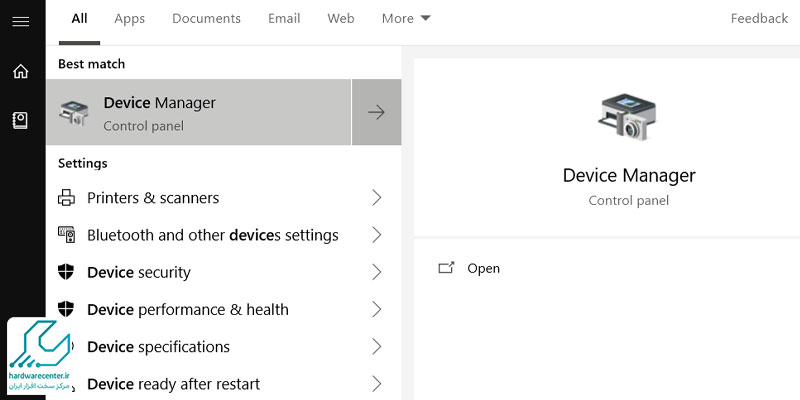Switch to the Apps tab
Viewport: 800px width, 400px height.
point(129,18)
